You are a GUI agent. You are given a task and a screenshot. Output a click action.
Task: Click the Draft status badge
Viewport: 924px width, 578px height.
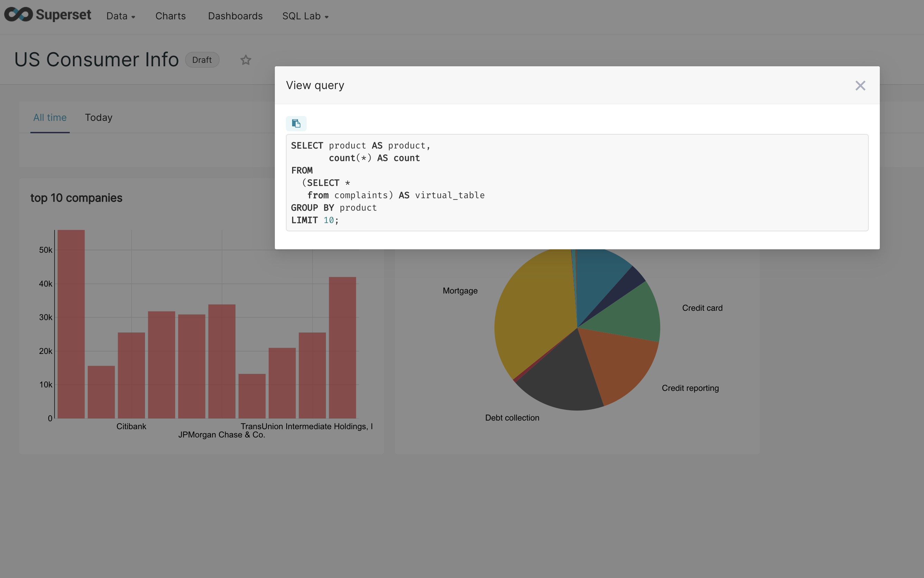coord(202,60)
